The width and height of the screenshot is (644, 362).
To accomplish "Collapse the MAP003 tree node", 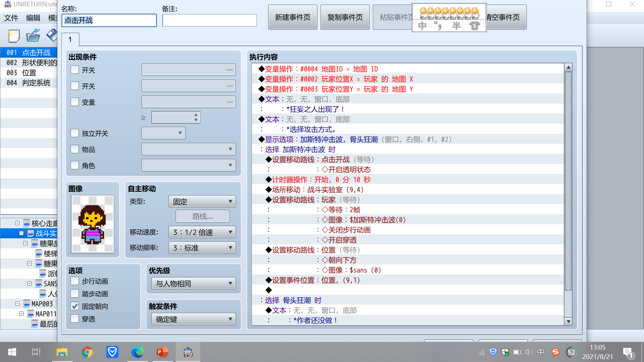I will pos(17,304).
